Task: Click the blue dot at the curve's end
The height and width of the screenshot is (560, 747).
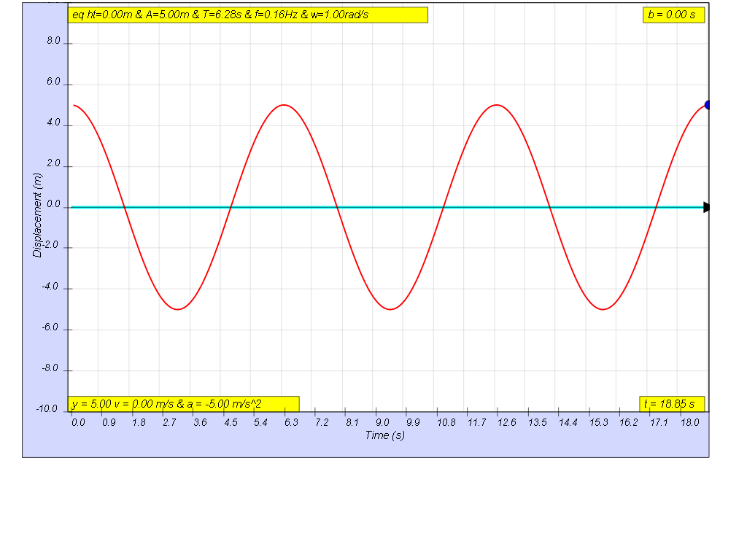Action: click(x=707, y=105)
